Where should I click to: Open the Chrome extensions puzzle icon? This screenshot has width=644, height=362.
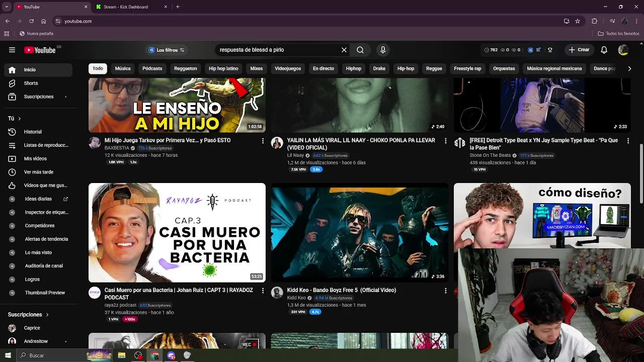pos(595,21)
